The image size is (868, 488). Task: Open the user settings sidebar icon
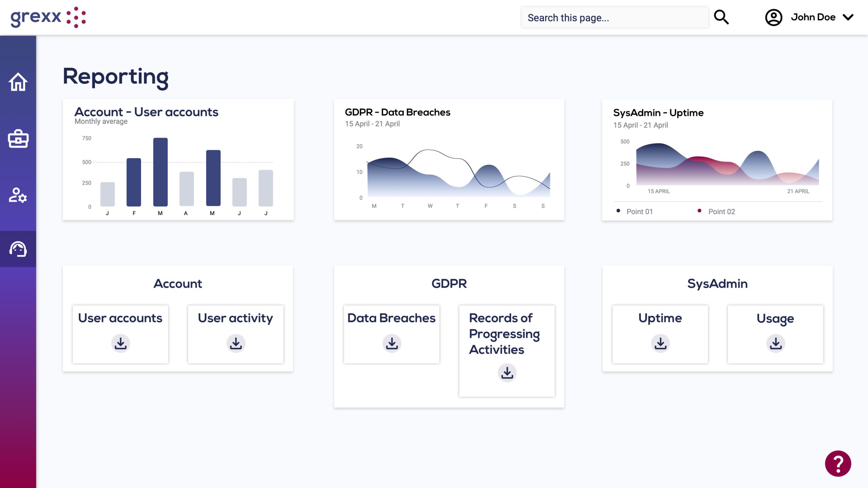18,196
